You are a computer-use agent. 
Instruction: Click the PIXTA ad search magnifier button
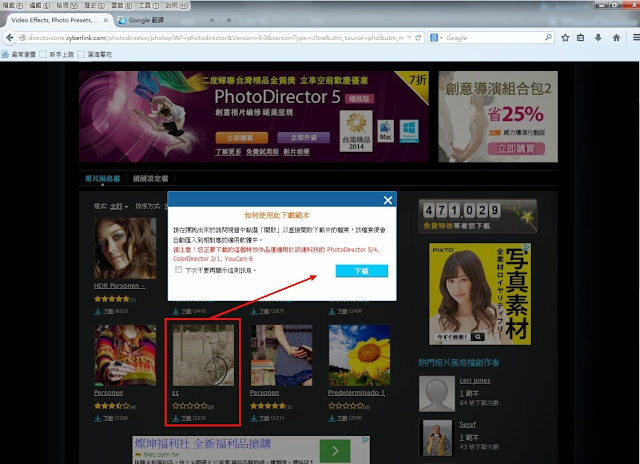pyautogui.click(x=478, y=337)
